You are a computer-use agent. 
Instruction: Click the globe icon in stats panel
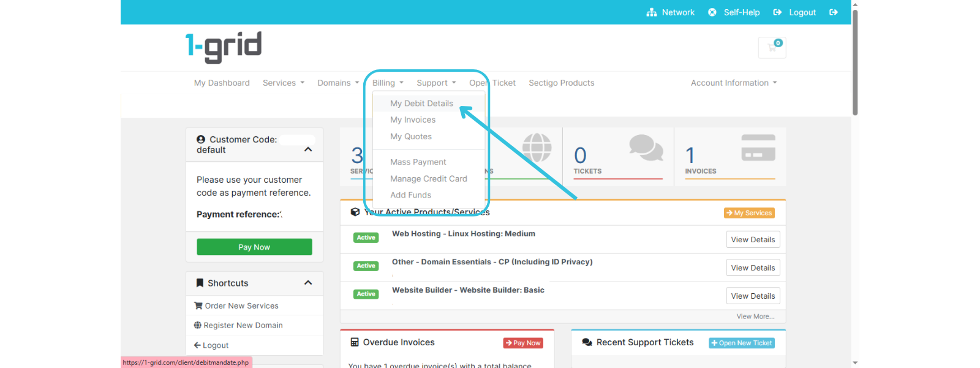(537, 148)
